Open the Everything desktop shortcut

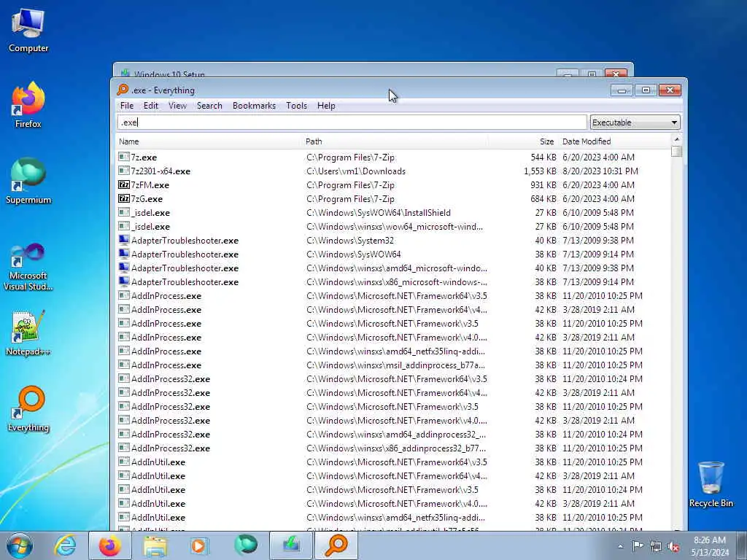coord(28,408)
